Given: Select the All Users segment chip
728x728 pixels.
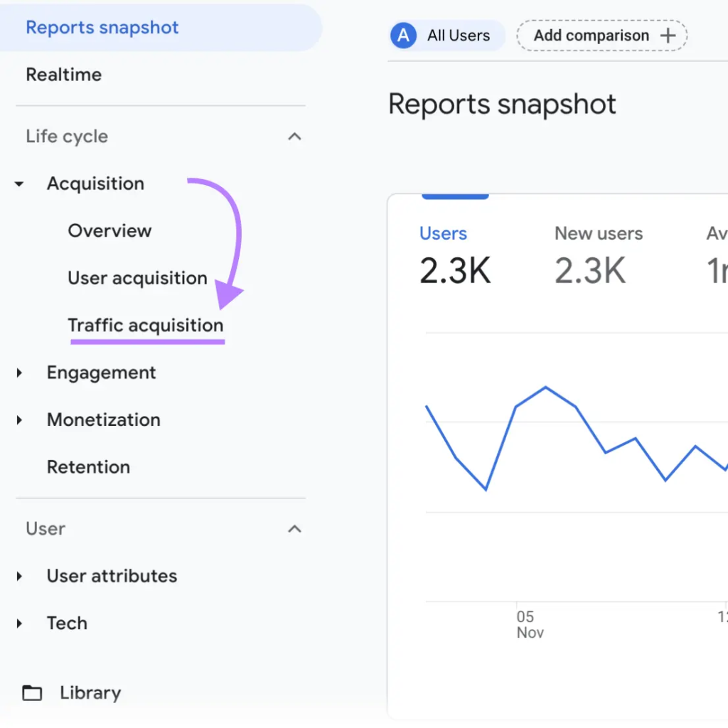Looking at the screenshot, I should coord(446,35).
